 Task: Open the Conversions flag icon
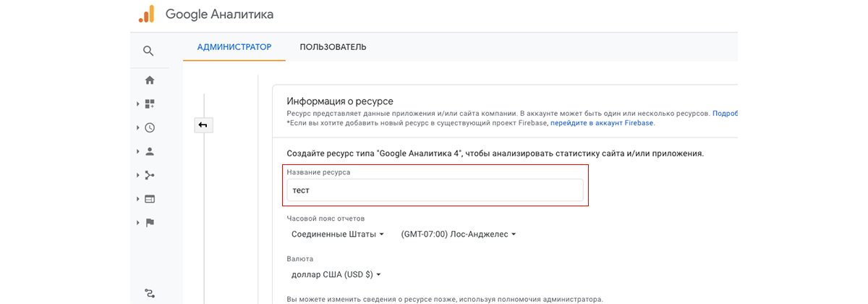point(150,223)
